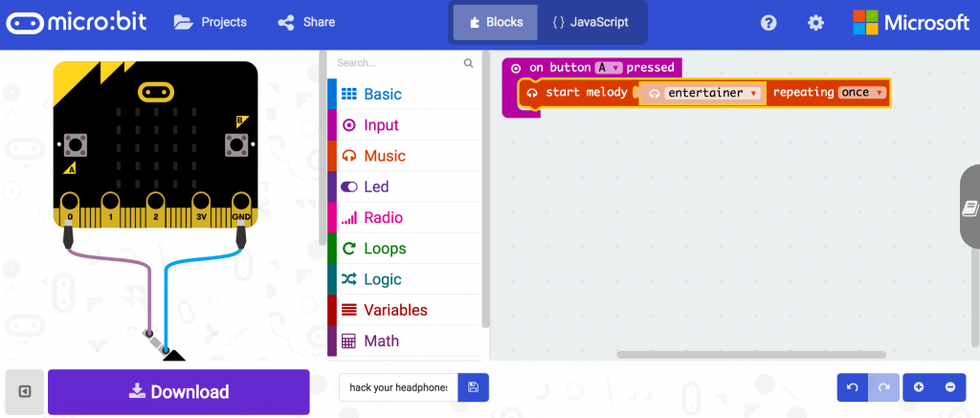Undo the last block change
980x418 pixels.
pos(852,387)
